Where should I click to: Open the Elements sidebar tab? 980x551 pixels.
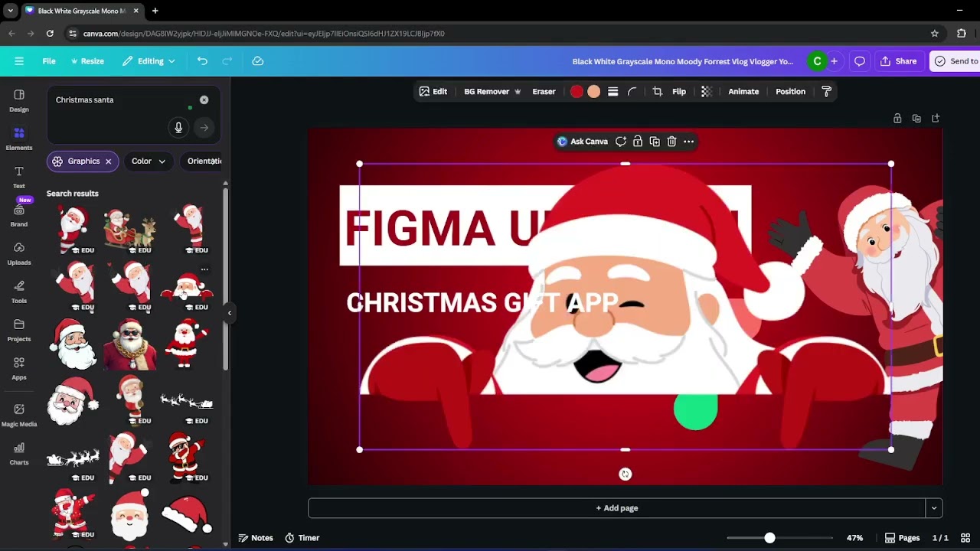point(19,139)
